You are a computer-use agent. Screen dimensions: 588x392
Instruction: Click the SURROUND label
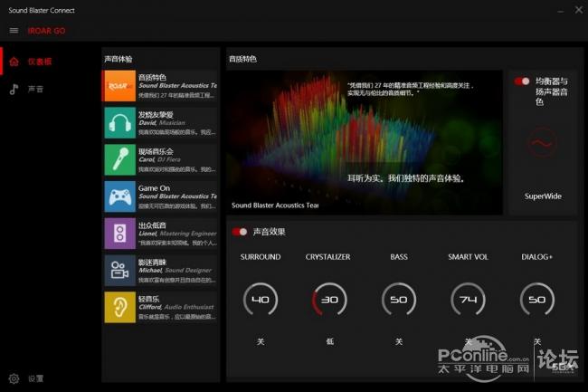pos(261,257)
